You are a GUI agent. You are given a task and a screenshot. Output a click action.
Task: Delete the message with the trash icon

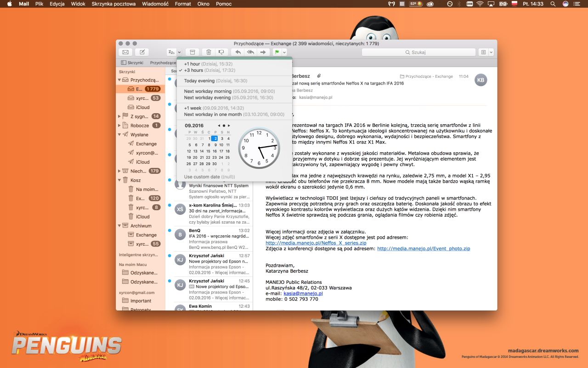tap(209, 52)
